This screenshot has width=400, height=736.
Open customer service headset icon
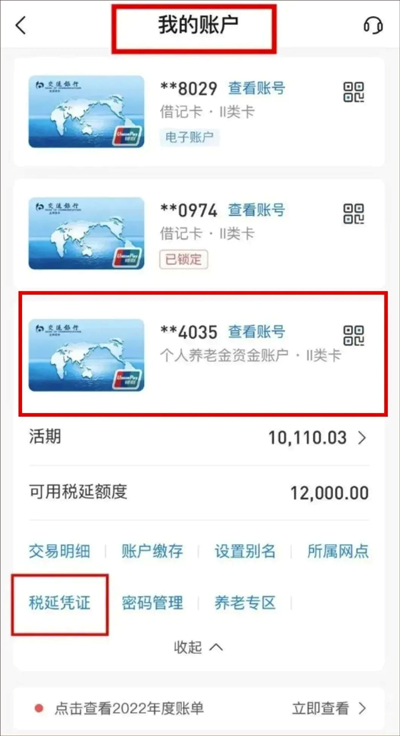tap(373, 26)
